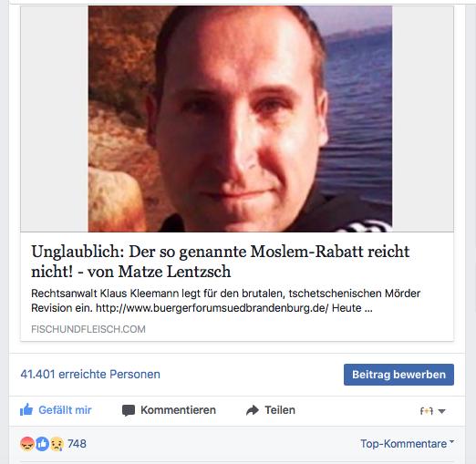The width and height of the screenshot is (476, 464).
Task: Open the Top-Kommentare sorting dropdown
Action: click(x=407, y=444)
